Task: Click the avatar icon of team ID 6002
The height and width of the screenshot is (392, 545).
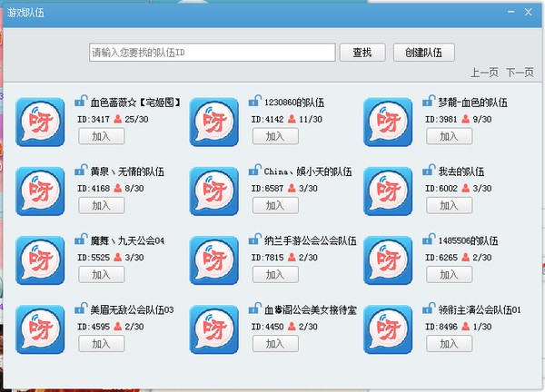Action: (388, 191)
